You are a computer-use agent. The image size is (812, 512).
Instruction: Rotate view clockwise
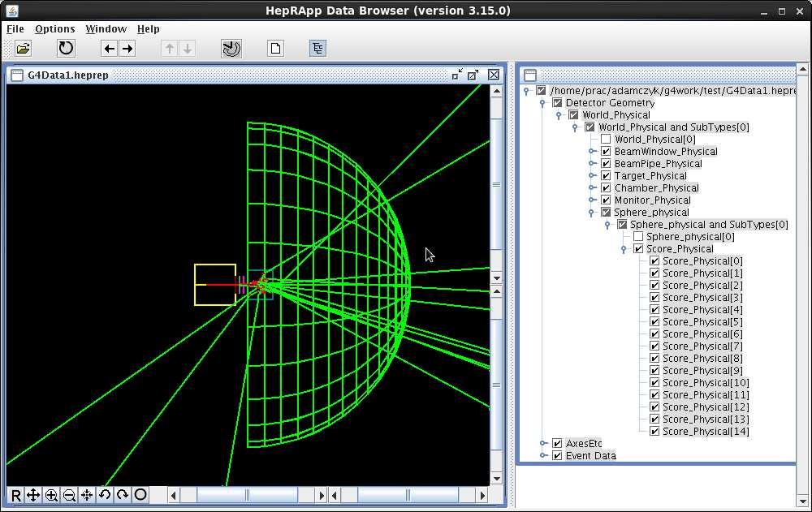123,496
